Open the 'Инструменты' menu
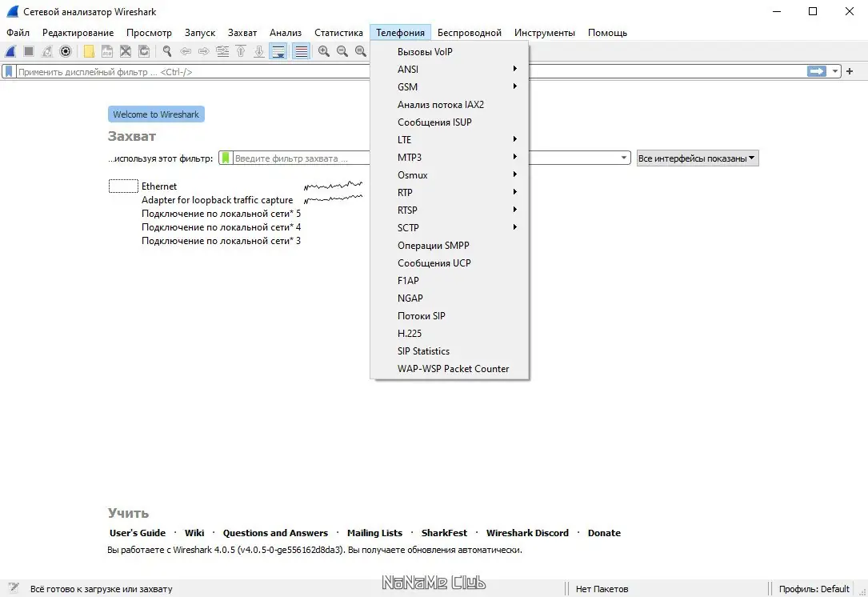The image size is (868, 597). coord(545,33)
